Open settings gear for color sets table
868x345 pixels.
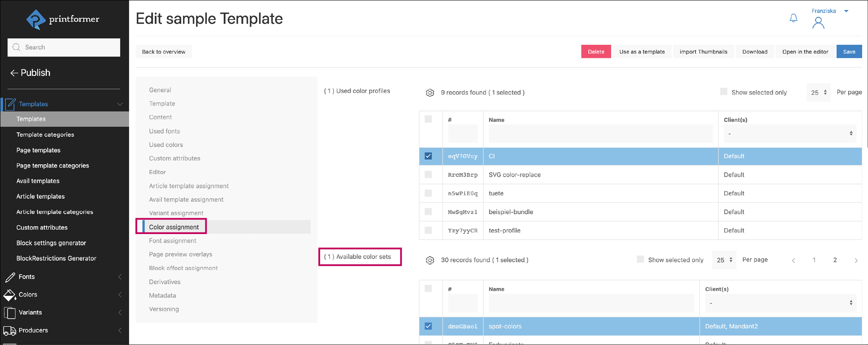tap(430, 260)
